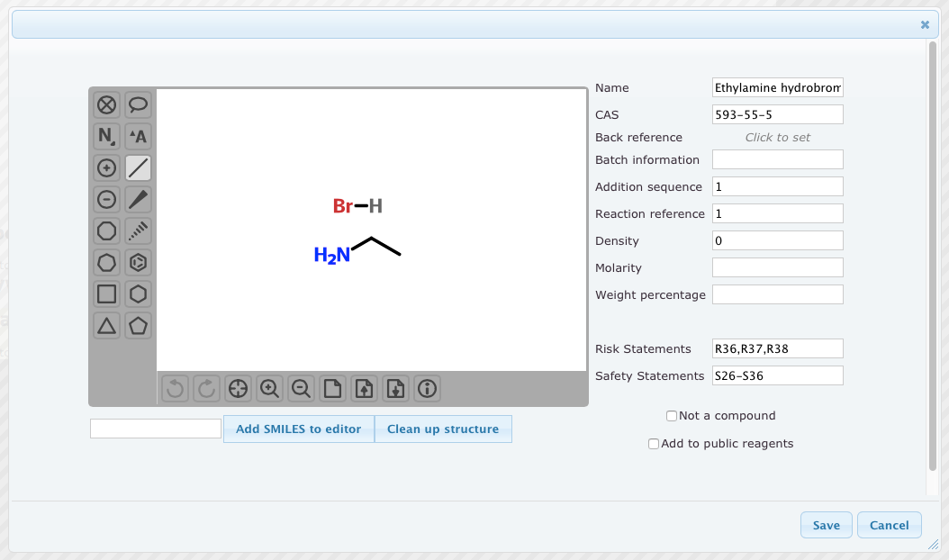Center the structure with crosshair icon
949x560 pixels.
(x=238, y=388)
